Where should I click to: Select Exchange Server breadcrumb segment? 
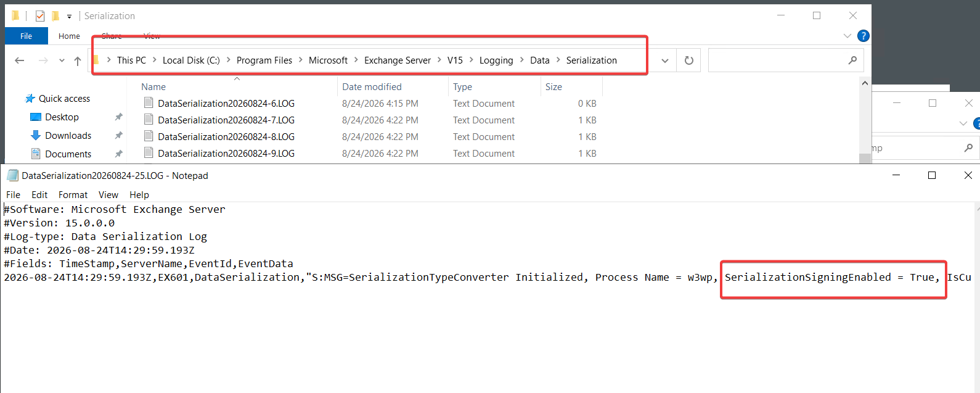pyautogui.click(x=398, y=60)
